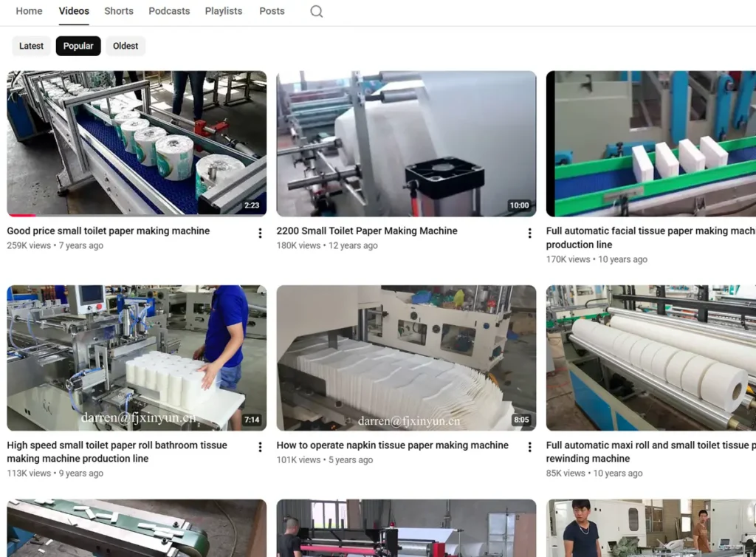Open 2200 Small Toilet Paper Making Machine title
756x557 pixels.
(367, 231)
